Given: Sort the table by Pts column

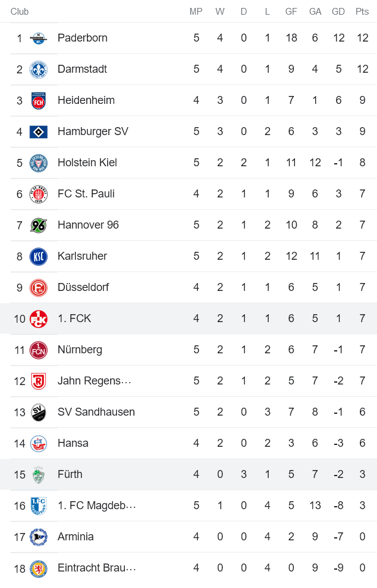Looking at the screenshot, I should [x=361, y=10].
